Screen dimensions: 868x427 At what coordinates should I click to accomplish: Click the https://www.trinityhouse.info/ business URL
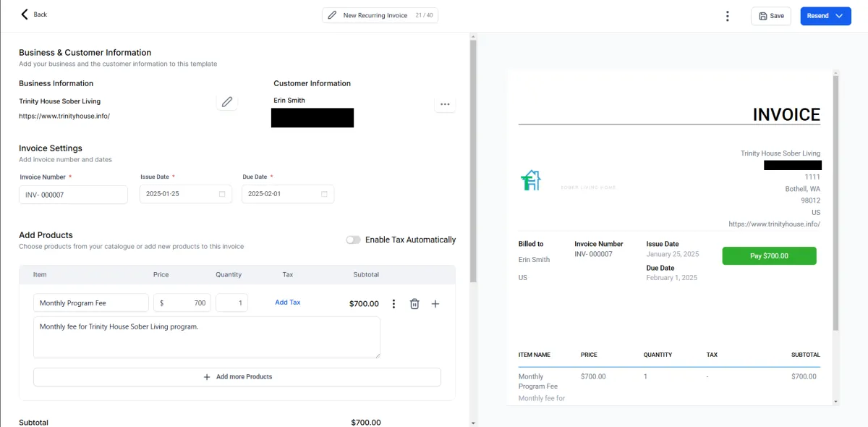pos(64,116)
